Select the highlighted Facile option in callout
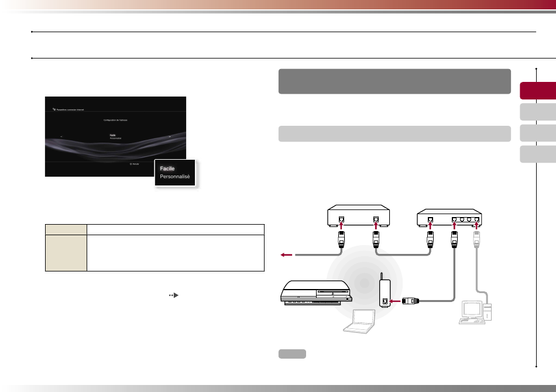 click(x=167, y=169)
